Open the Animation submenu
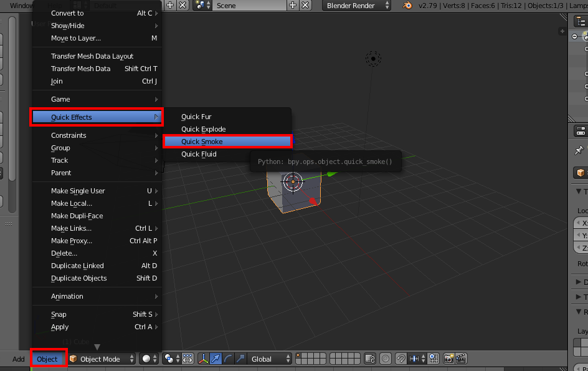588x371 pixels. [97, 296]
